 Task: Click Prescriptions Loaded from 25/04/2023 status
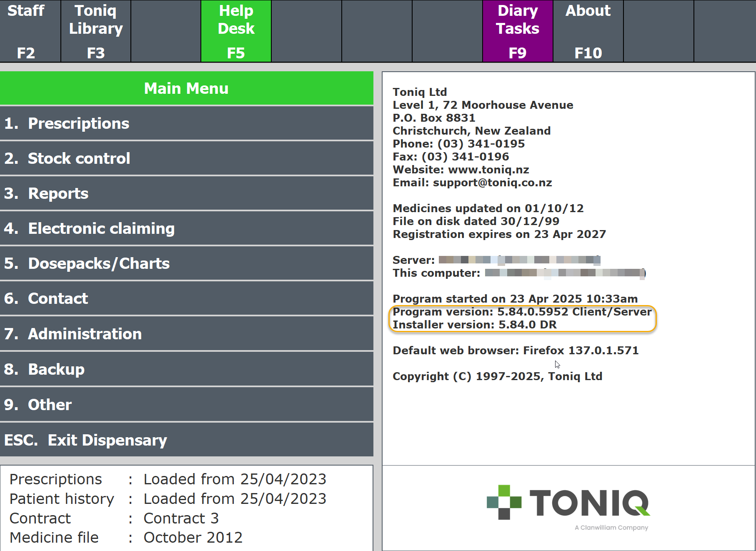click(168, 479)
